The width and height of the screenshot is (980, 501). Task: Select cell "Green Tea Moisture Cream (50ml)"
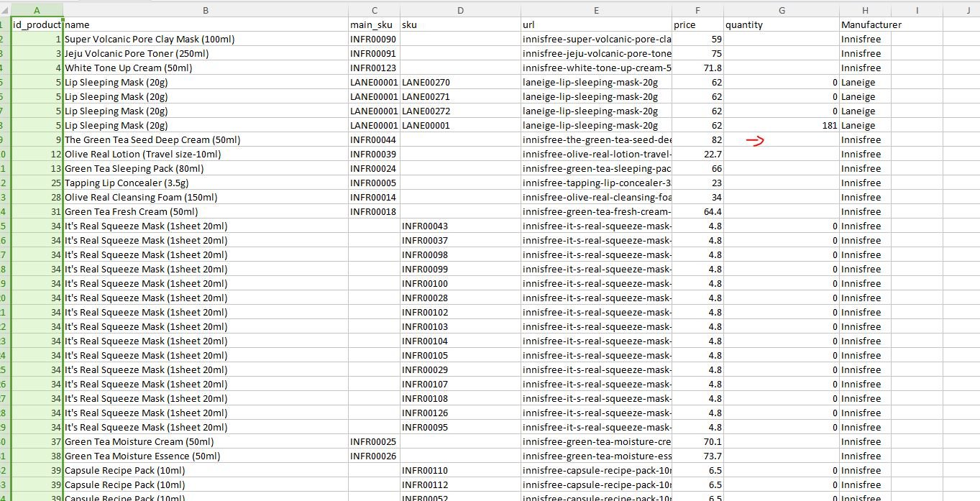coord(206,441)
